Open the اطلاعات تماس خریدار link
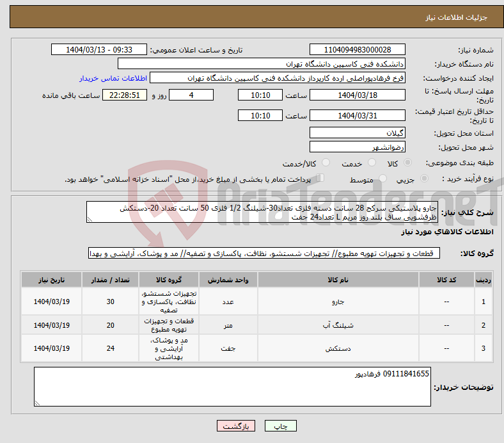 coord(113,78)
